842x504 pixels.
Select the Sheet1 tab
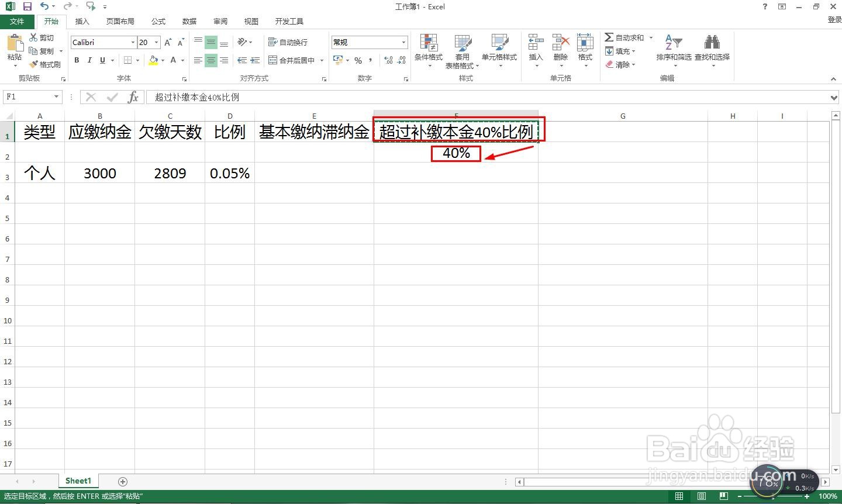78,481
